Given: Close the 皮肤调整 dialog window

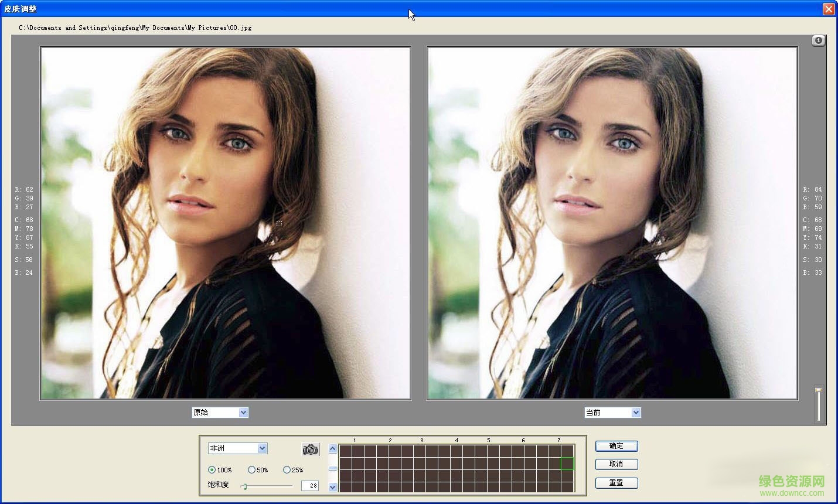Looking at the screenshot, I should (829, 9).
